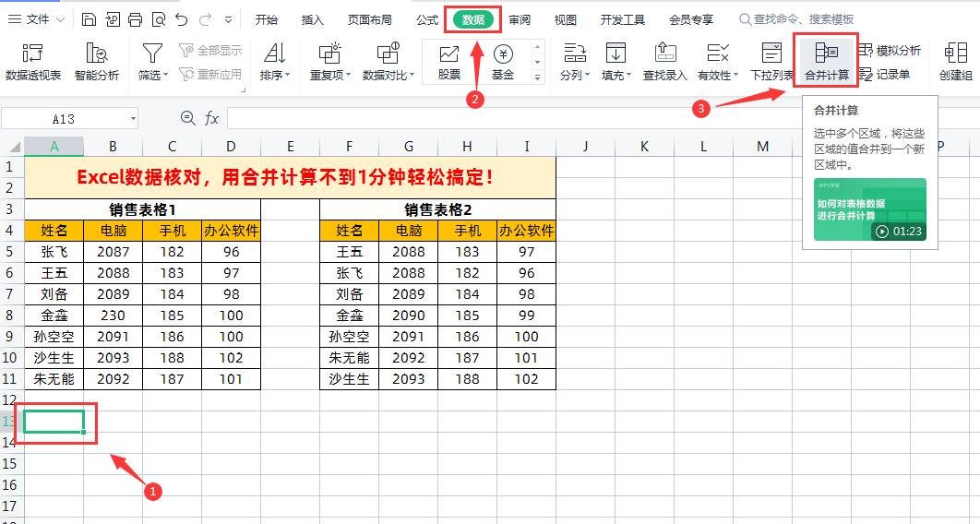Click 全部显示 button
Image resolution: width=980 pixels, height=524 pixels.
coord(210,51)
